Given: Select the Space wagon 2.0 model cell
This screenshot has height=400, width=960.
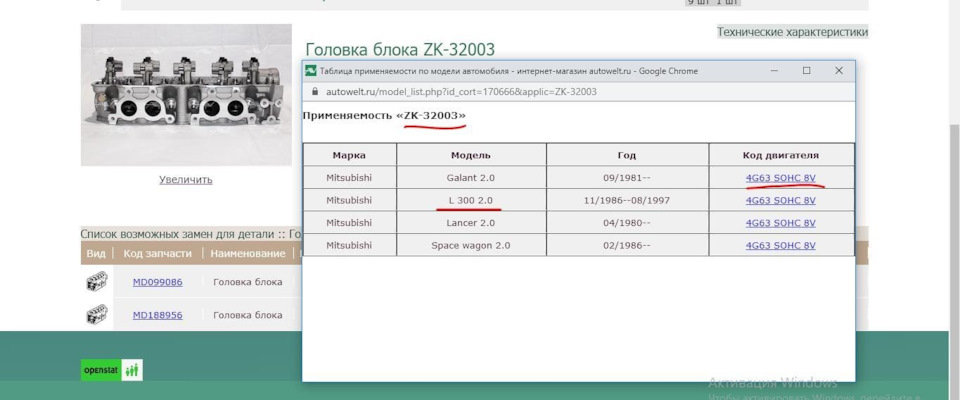Looking at the screenshot, I should [x=471, y=245].
